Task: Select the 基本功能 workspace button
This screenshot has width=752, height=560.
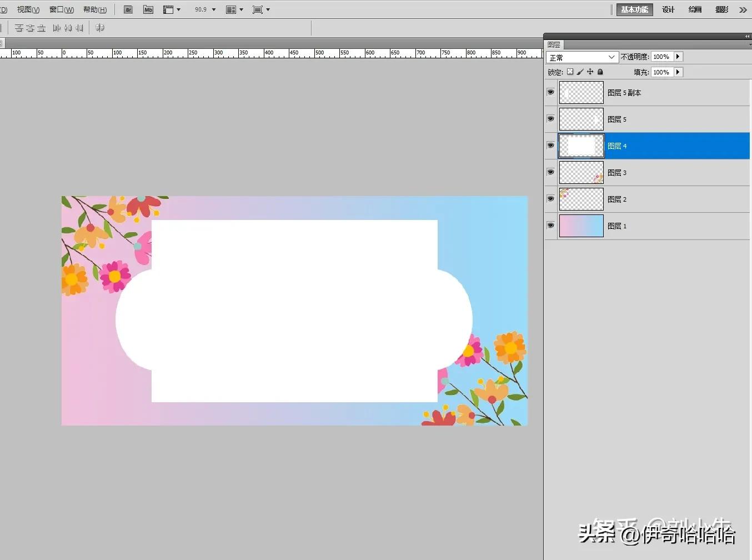Action: pyautogui.click(x=634, y=10)
